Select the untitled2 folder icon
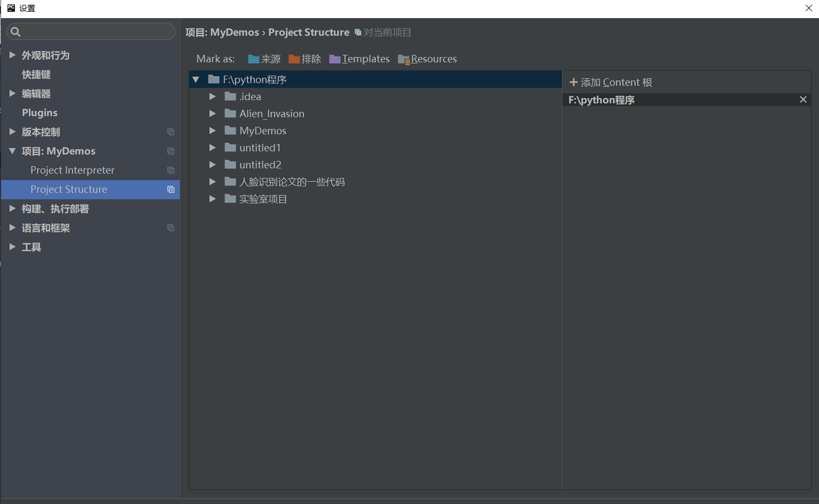 [230, 165]
